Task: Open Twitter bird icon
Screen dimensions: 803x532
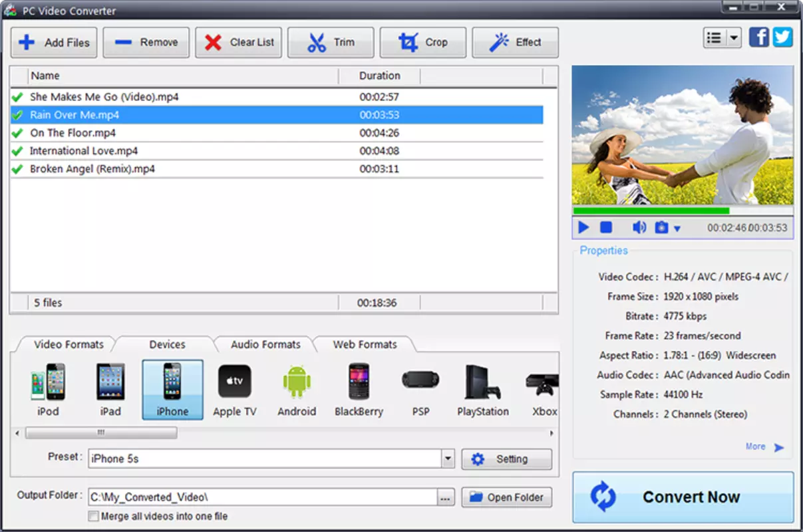Action: [782, 37]
